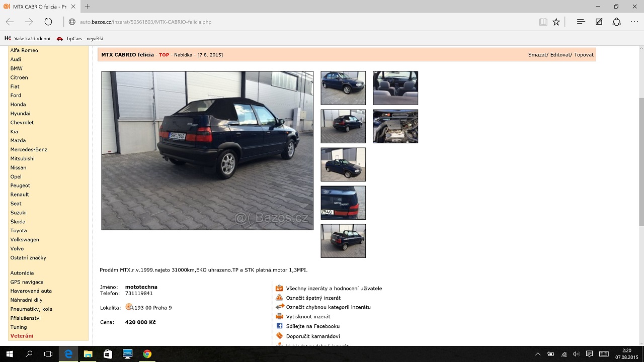Viewport: 644px width, 362px height.
Task: Click the printer icon for Vytisknout inzerát
Action: (280, 316)
